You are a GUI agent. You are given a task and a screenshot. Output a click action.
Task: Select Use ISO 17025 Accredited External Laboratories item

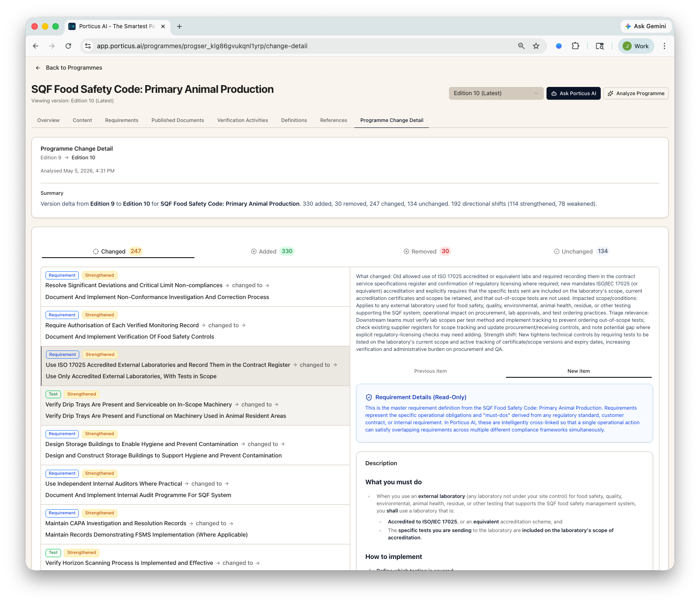[x=195, y=366]
